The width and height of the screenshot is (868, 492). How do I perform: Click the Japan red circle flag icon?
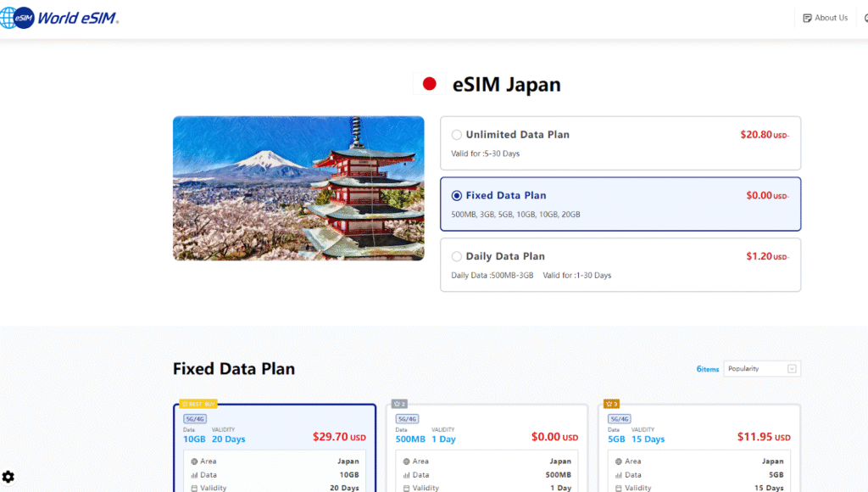[x=430, y=84]
